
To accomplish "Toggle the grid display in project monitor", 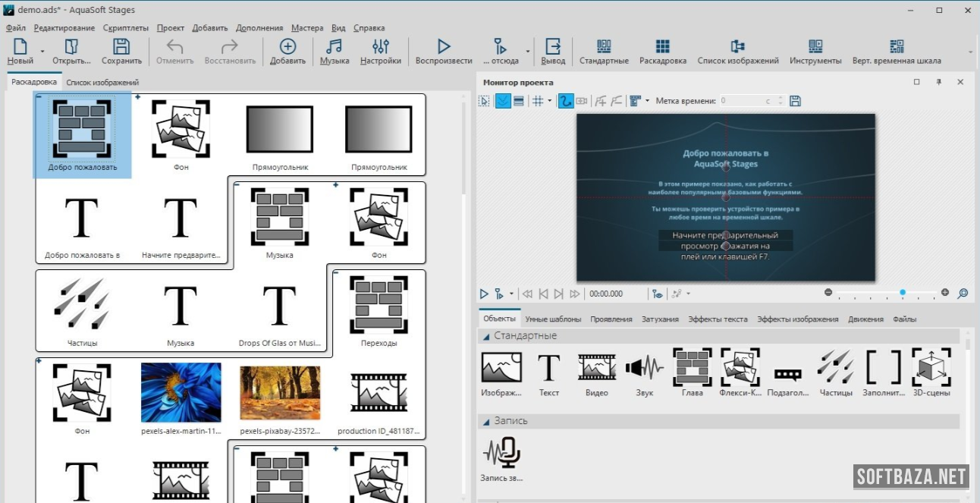I will [538, 101].
